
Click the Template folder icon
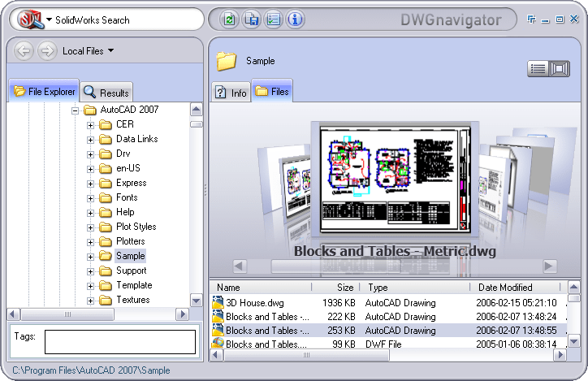tap(106, 285)
